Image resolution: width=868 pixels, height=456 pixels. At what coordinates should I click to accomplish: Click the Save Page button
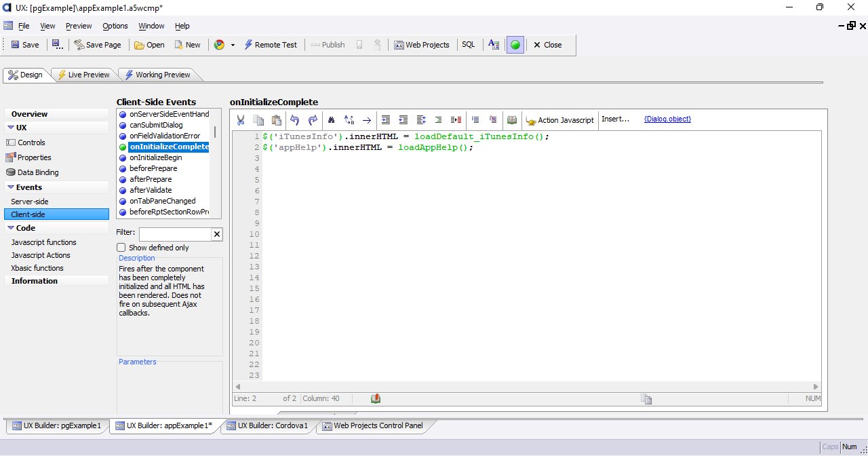tap(98, 45)
